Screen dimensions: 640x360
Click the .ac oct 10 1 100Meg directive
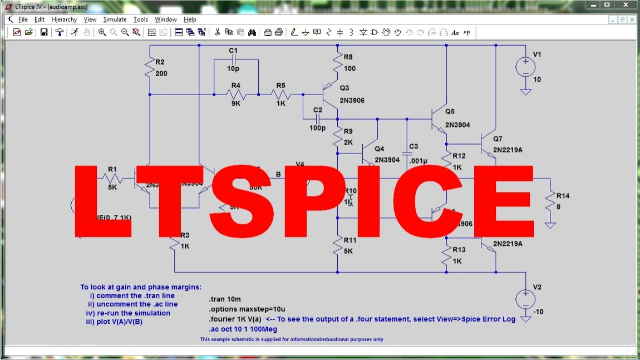click(x=243, y=329)
